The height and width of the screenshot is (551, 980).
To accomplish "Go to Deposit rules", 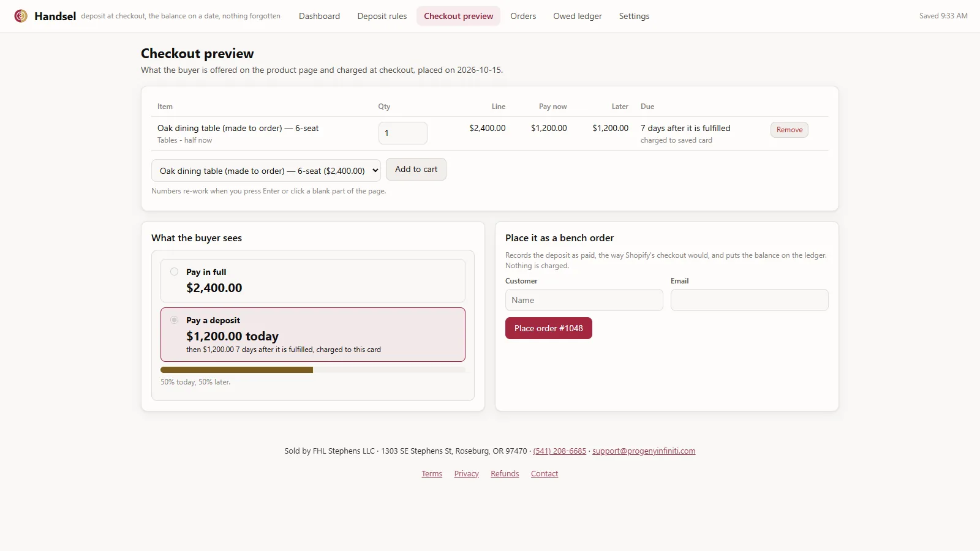I will click(x=382, y=16).
